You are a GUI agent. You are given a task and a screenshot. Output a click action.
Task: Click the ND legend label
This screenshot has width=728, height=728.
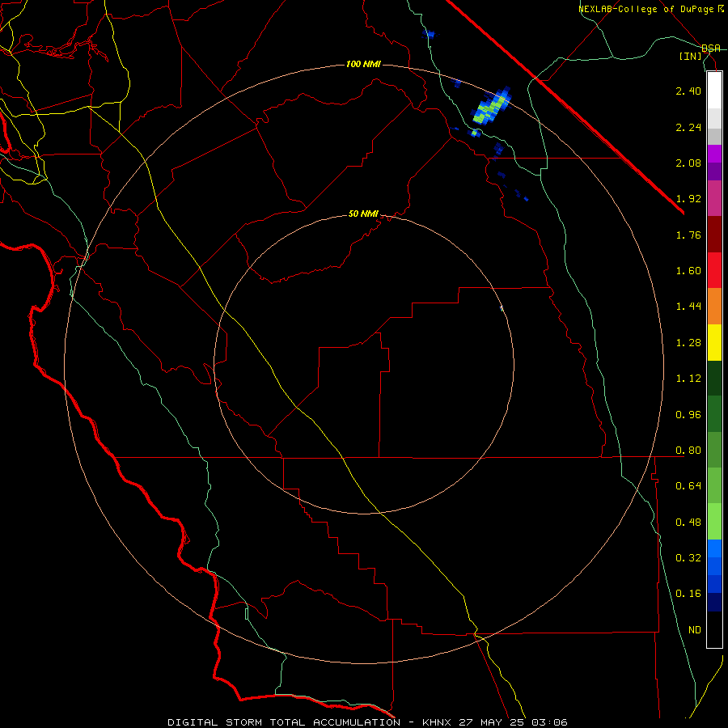(695, 630)
